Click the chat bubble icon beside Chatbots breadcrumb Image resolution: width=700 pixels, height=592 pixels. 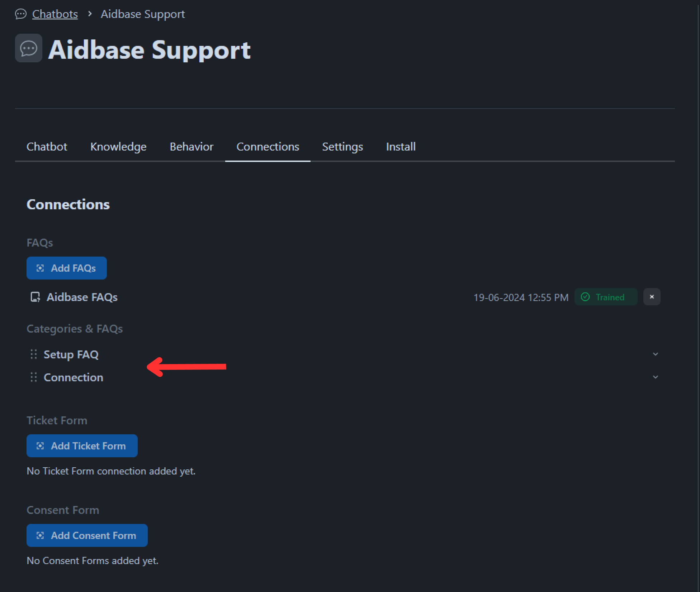(x=21, y=14)
